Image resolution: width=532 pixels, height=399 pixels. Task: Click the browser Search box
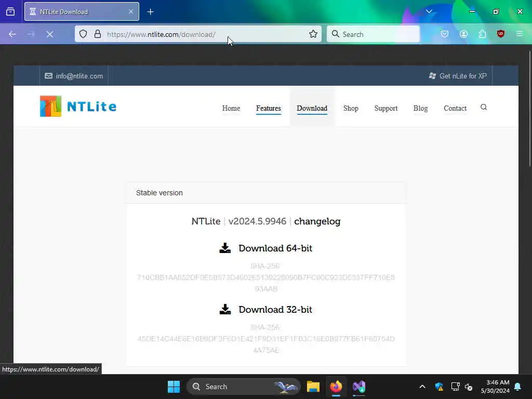[373, 34]
